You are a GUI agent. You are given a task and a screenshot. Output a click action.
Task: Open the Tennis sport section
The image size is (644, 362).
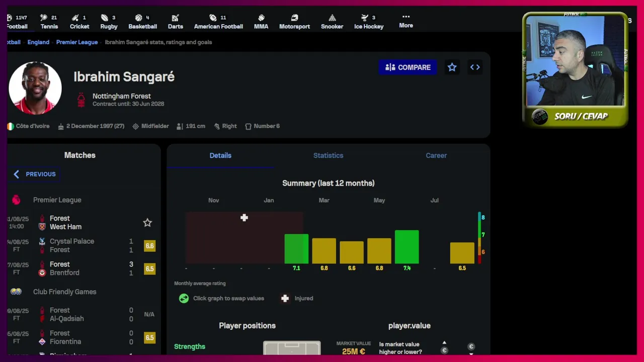pyautogui.click(x=49, y=22)
